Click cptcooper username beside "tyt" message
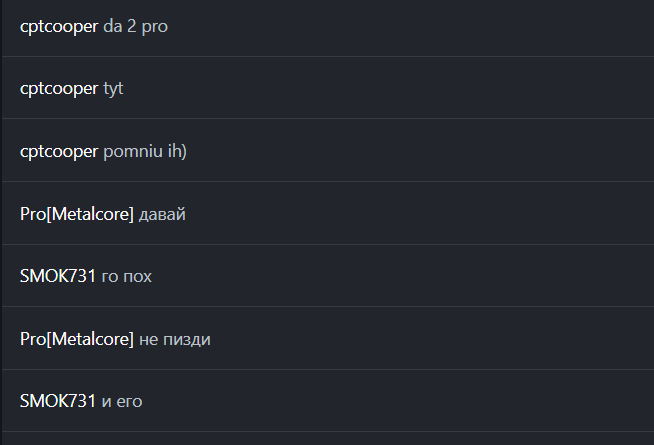This screenshot has width=654, height=445. pyautogui.click(x=59, y=89)
